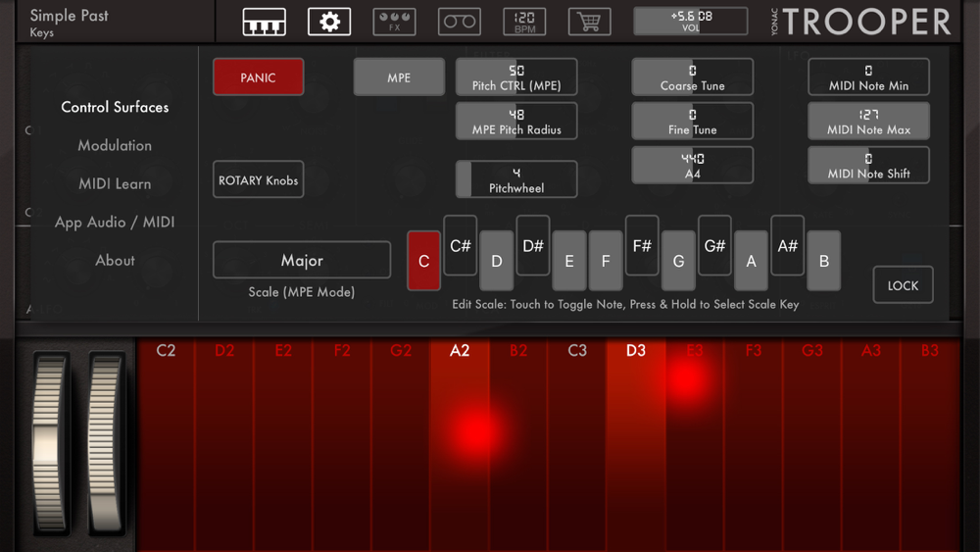
Task: Click the LOCK button
Action: point(904,285)
